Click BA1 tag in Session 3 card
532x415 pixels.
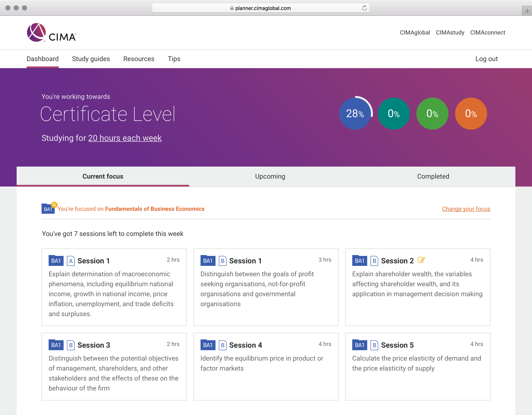(x=56, y=345)
